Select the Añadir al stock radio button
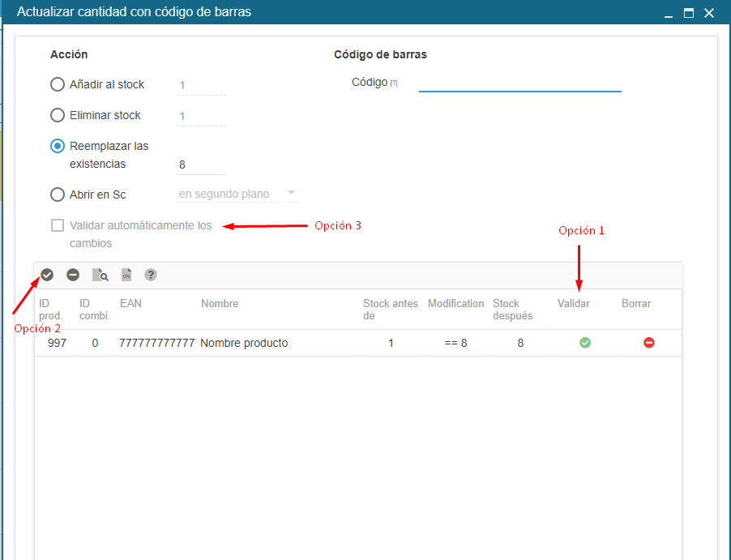This screenshot has width=731, height=560. pos(58,84)
